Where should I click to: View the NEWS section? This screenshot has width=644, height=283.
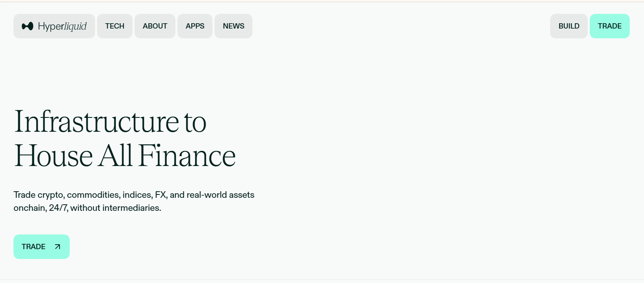click(x=234, y=26)
